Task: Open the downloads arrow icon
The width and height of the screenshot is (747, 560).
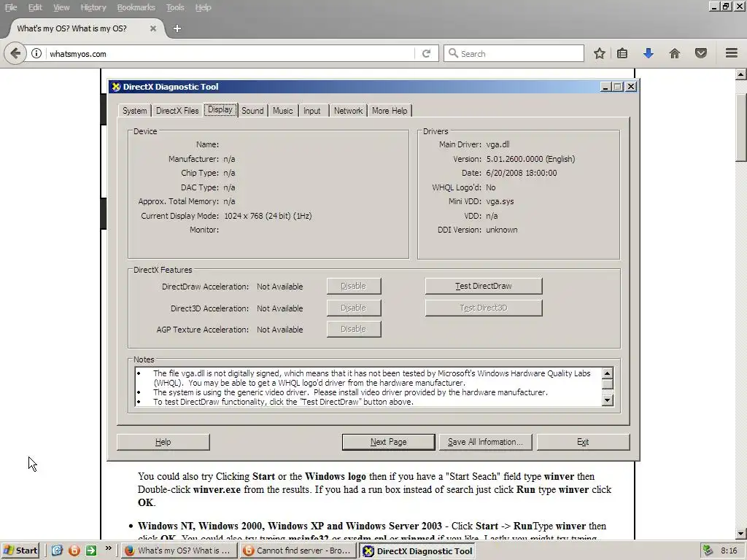Action: 648,53
